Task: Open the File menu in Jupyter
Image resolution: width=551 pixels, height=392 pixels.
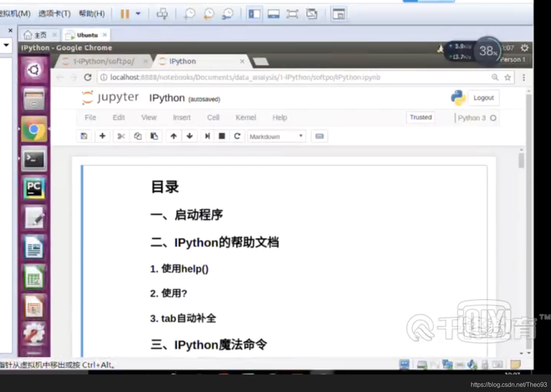Action: coord(91,118)
